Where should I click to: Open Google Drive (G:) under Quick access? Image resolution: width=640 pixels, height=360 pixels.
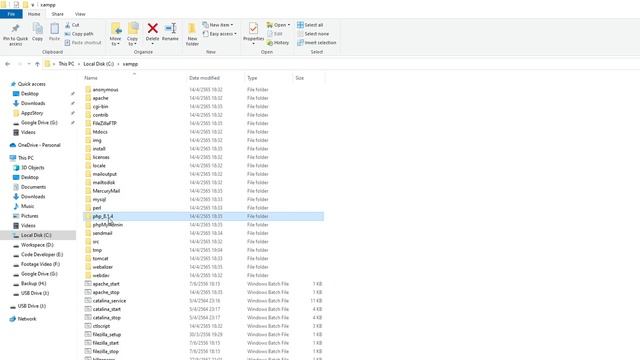[39, 123]
